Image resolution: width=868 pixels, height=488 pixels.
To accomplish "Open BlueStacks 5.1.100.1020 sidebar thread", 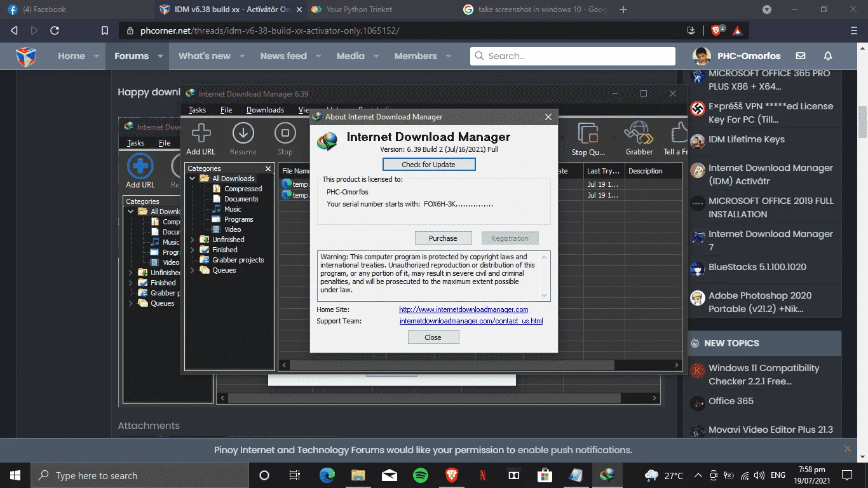I will click(x=757, y=267).
